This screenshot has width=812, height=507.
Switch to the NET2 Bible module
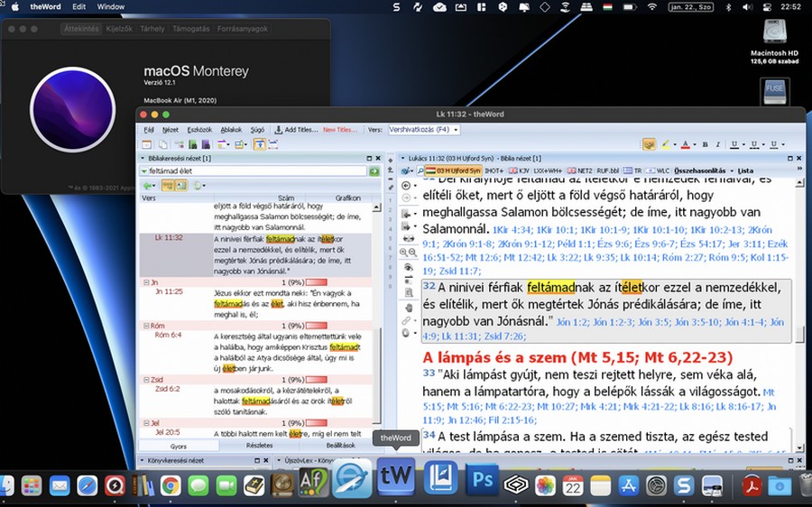[579, 171]
